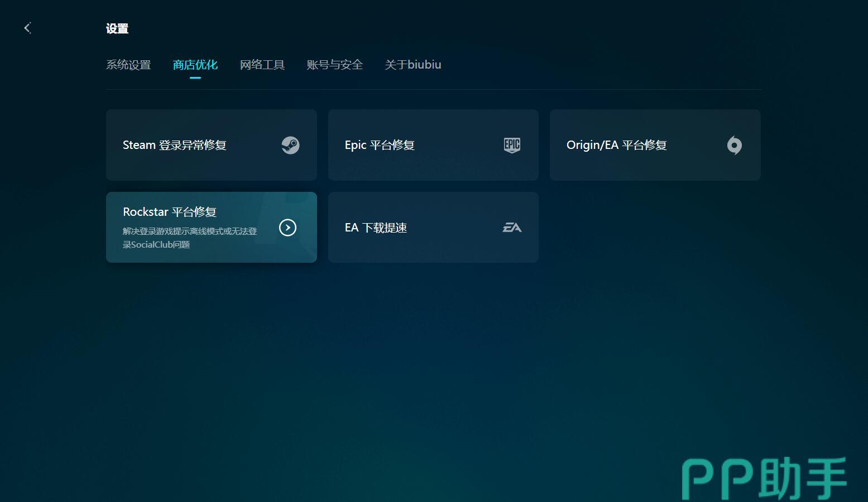The height and width of the screenshot is (502, 868).
Task: Switch to the 系统设置 tab
Action: [x=128, y=65]
